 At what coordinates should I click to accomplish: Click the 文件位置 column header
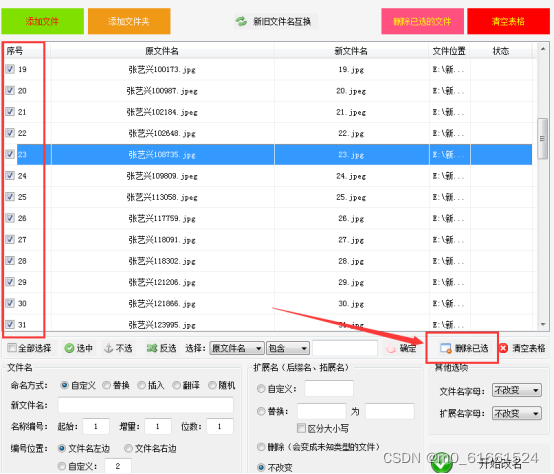[x=449, y=51]
